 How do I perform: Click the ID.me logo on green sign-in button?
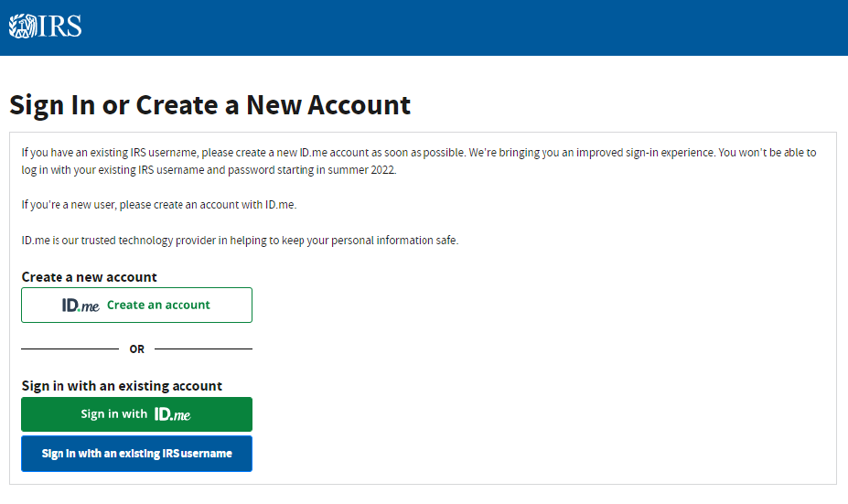click(x=172, y=414)
